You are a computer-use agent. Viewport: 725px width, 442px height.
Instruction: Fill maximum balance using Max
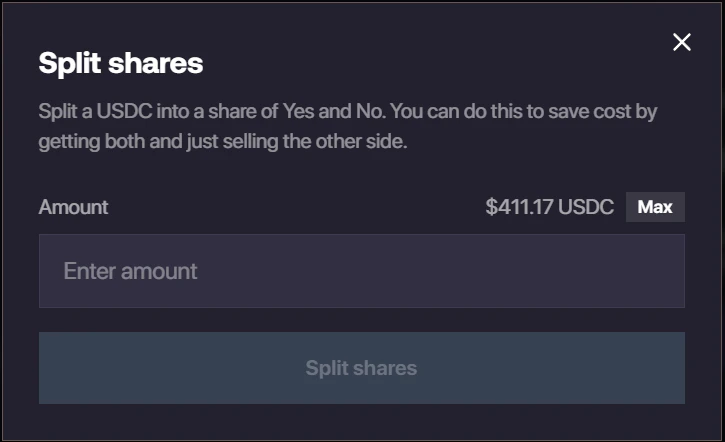coord(655,207)
